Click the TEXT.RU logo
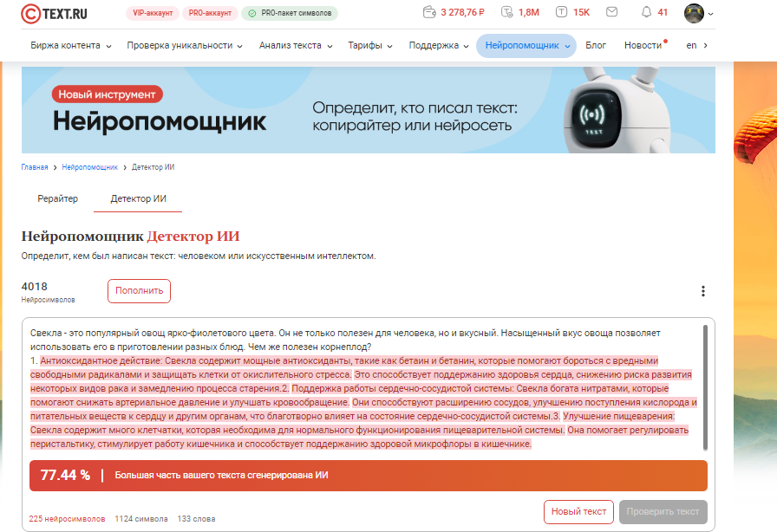This screenshot has height=532, width=777. pos(54,13)
